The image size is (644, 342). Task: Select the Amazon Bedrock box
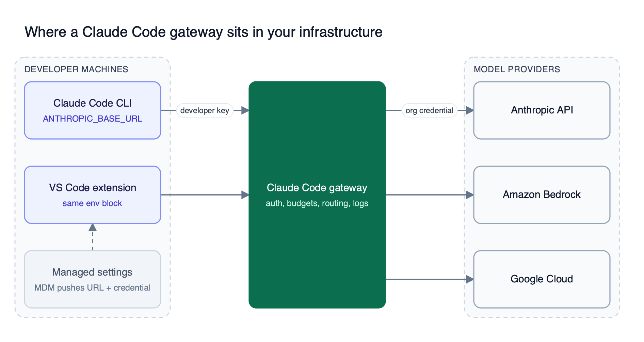click(542, 195)
